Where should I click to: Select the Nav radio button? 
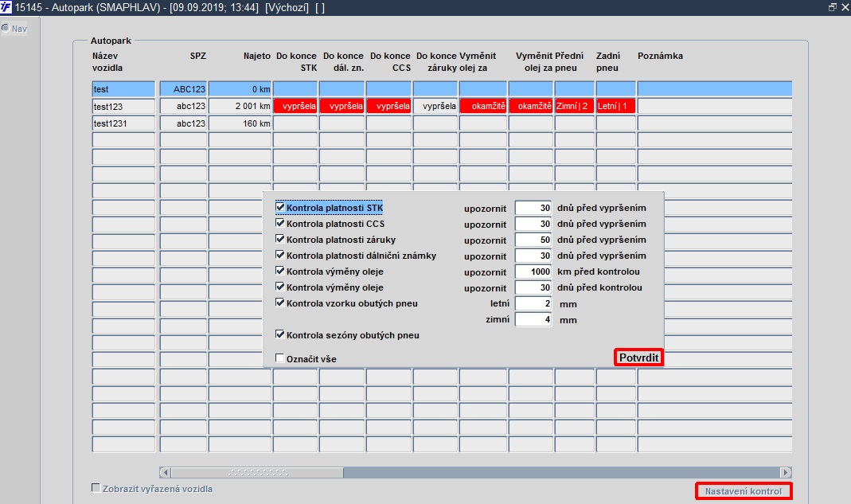pyautogui.click(x=6, y=28)
